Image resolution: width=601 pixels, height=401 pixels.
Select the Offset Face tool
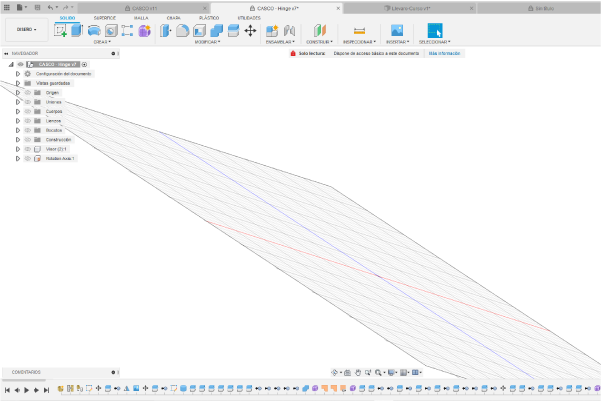(233, 30)
